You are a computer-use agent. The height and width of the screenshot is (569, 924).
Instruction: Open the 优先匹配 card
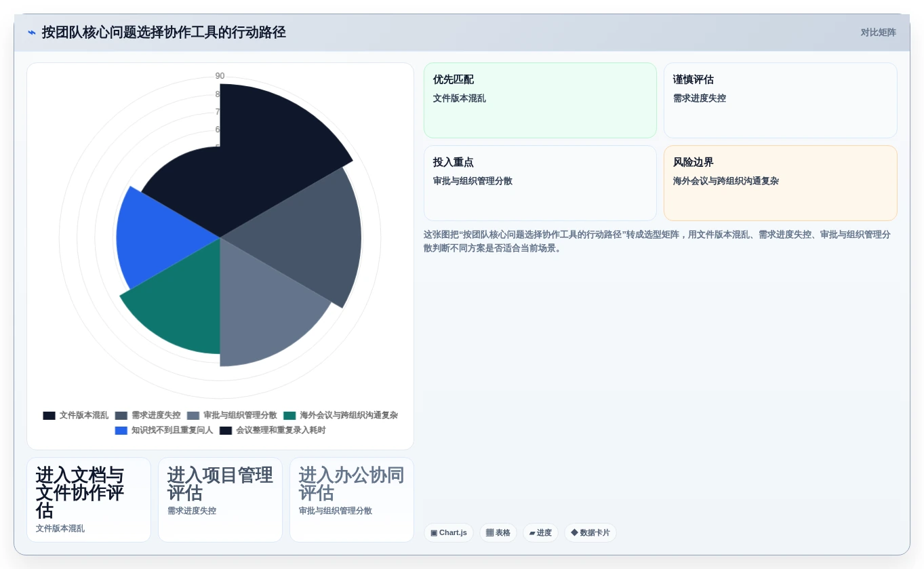540,100
